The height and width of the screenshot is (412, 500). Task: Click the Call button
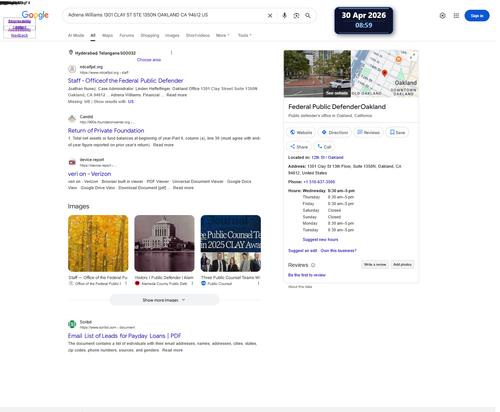(324, 147)
